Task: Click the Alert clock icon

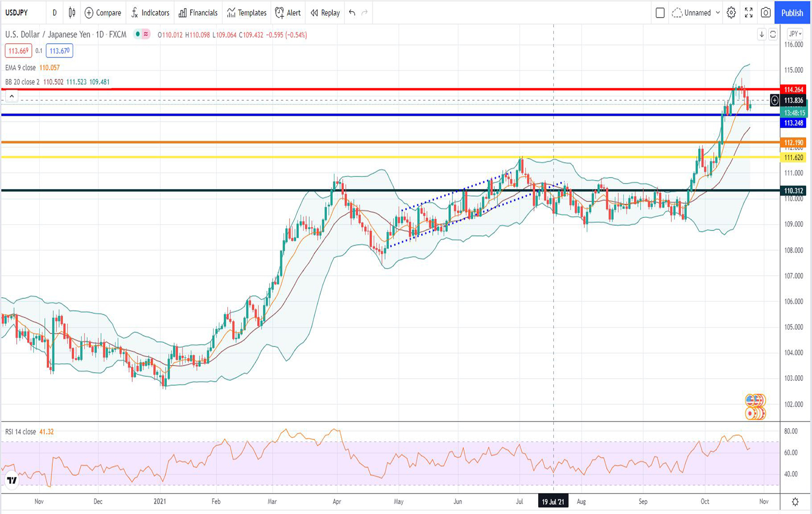Action: coord(288,13)
